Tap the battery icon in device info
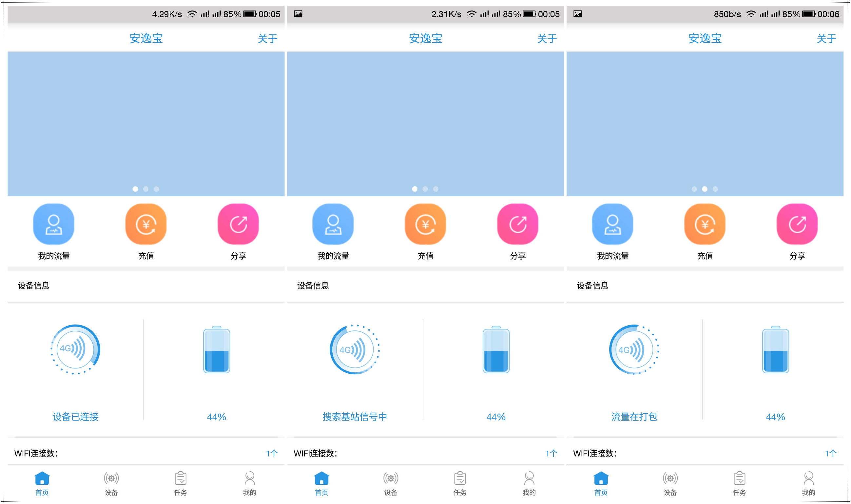Viewport: 851px width, 504px height. pyautogui.click(x=216, y=351)
